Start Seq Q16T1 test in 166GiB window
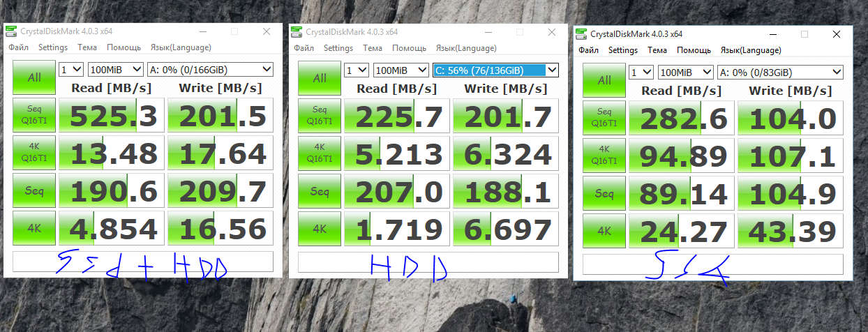Viewport: 868px width, 332px height. (x=33, y=115)
